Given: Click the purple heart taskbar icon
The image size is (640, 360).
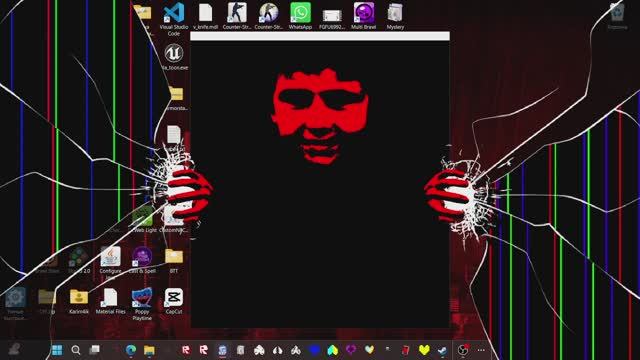Looking at the screenshot, I should 351,350.
